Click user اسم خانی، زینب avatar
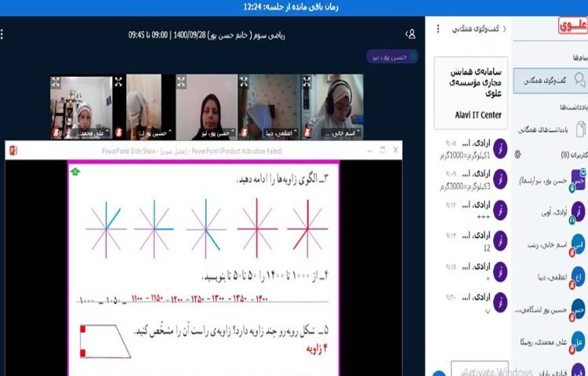Viewport: 588px width, 376px height. [x=578, y=245]
